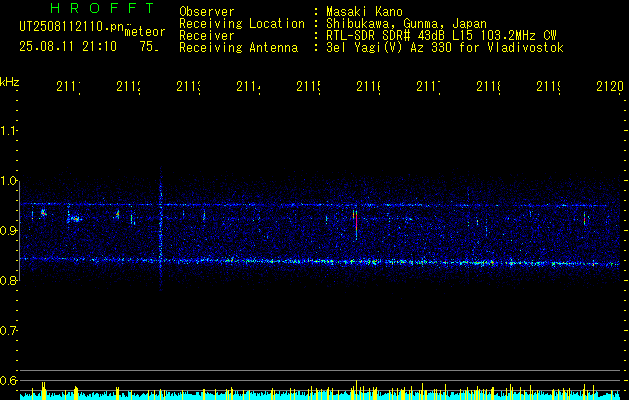Click the bright red meteor echo streak
Screen dimensions: 629x400
click(356, 224)
